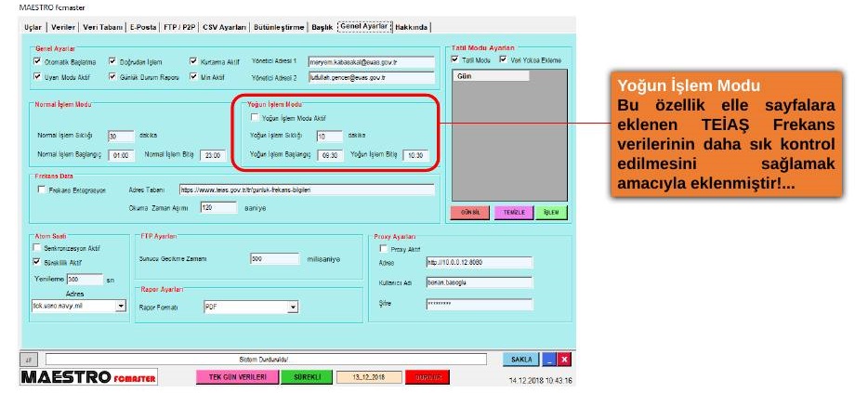Click the LF button beside the status field
Image resolution: width=868 pixels, height=393 pixels.
click(x=29, y=360)
